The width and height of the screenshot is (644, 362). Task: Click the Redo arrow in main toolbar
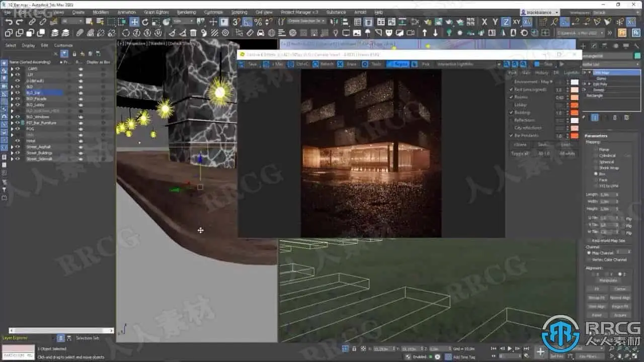point(20,22)
